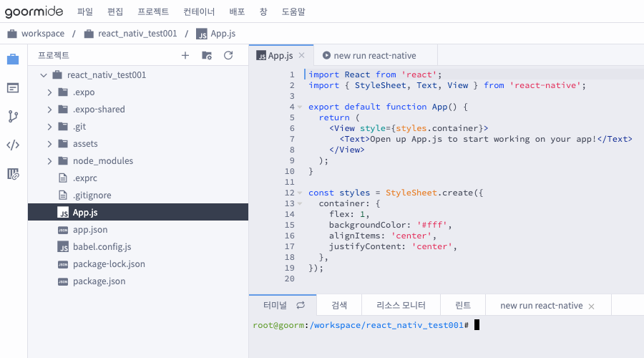This screenshot has height=358, width=644.
Task: Click the terminal tab reload icon
Action: 301,306
